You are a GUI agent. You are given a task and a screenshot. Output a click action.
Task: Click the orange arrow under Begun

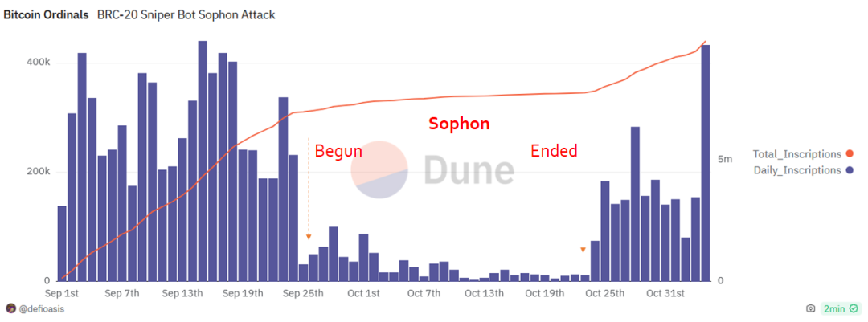click(309, 237)
